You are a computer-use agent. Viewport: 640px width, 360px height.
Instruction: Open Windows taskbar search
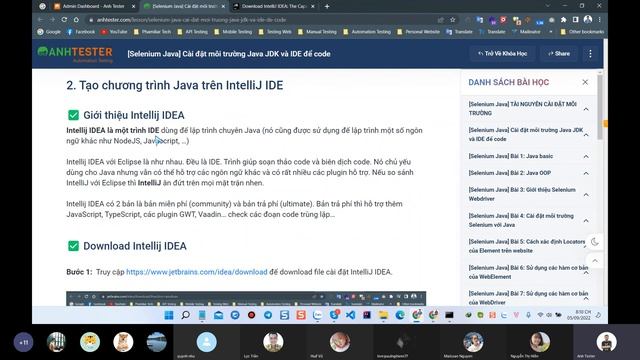coord(185,315)
